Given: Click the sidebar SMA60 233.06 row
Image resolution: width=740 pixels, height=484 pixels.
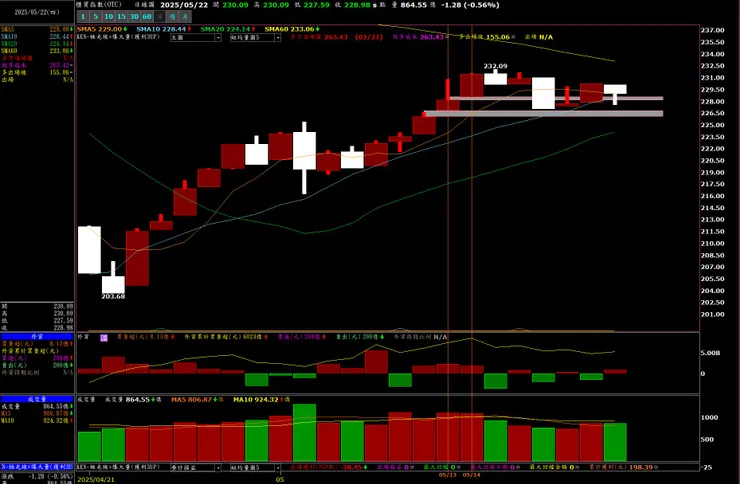Looking at the screenshot, I should tap(37, 50).
